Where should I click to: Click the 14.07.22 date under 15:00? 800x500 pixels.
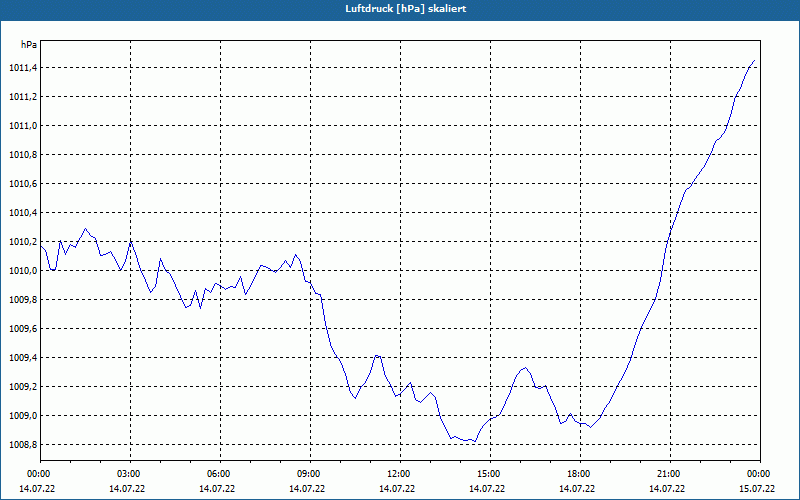point(487,489)
